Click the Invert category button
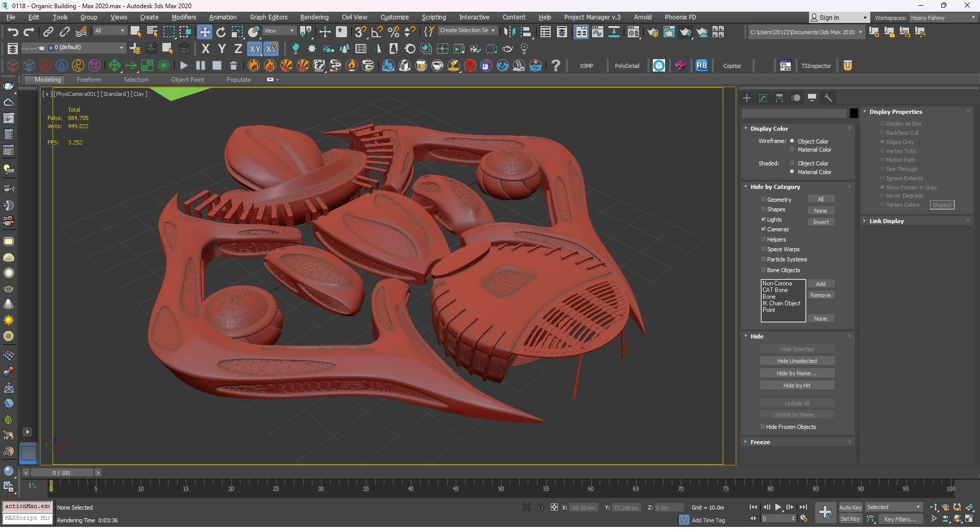Viewport: 980px width, 531px height. tap(821, 222)
